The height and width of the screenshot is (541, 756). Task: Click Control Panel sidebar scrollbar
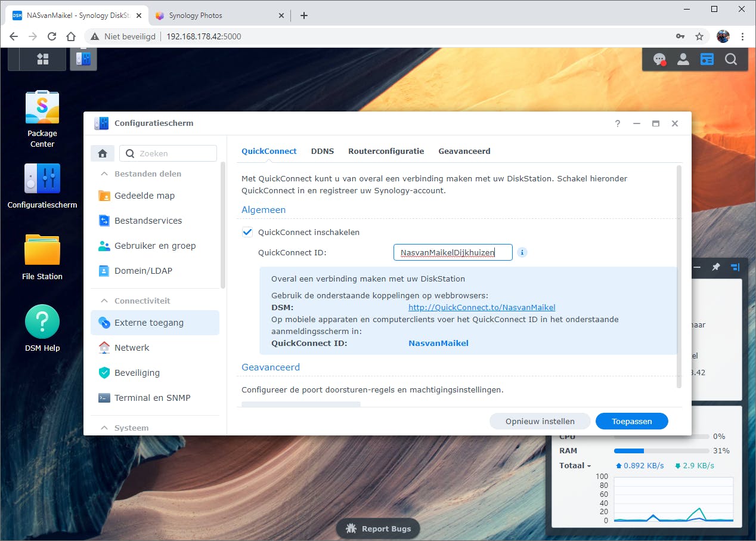[223, 227]
